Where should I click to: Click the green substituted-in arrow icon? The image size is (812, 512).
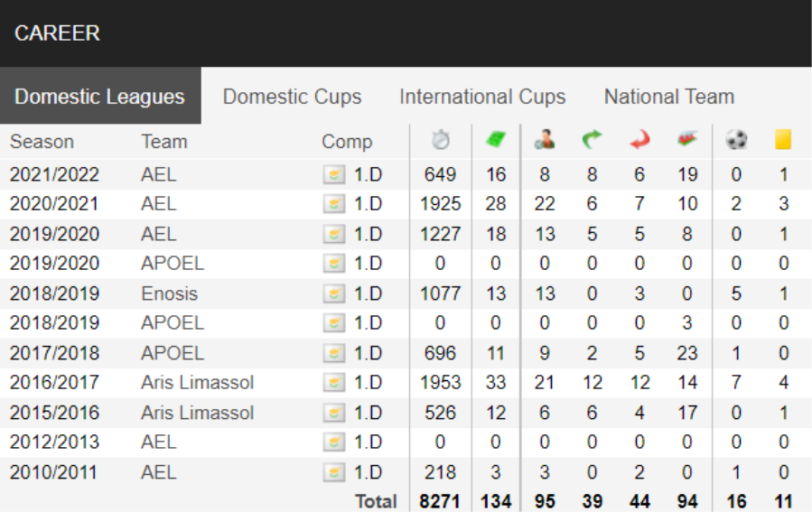click(592, 140)
